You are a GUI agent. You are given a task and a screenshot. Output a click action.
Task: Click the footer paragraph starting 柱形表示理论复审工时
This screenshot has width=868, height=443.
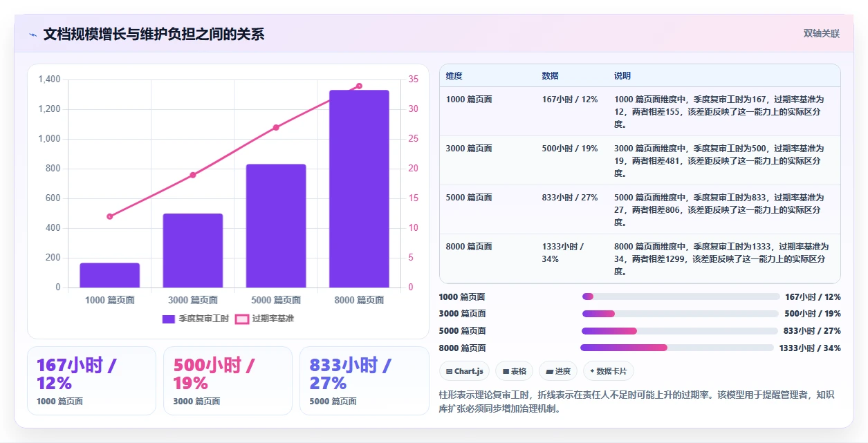coord(636,402)
